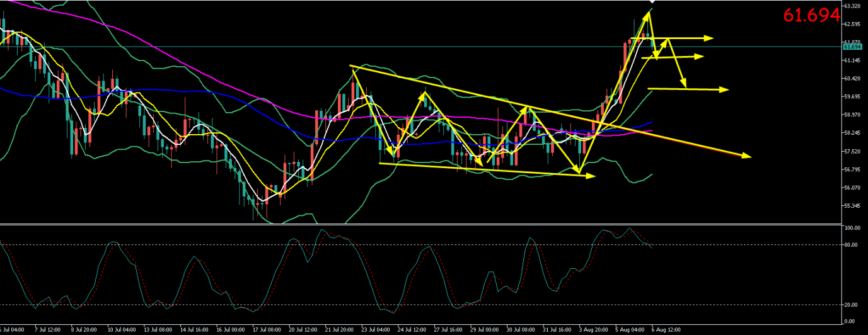Click the 62.595 price axis label
The image size is (868, 335).
(854, 24)
